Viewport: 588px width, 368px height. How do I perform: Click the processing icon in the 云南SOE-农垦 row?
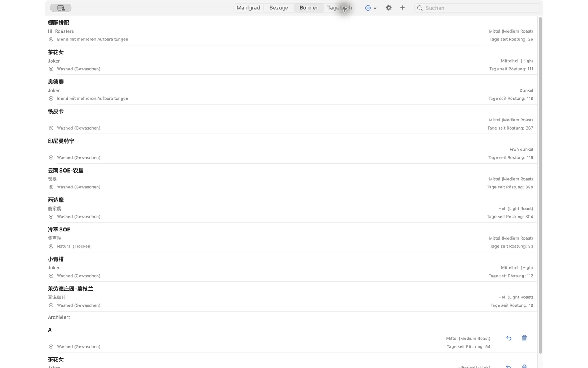51,187
